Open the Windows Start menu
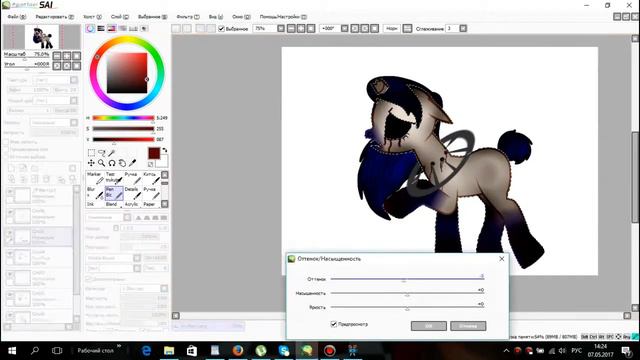 pyautogui.click(x=12, y=351)
